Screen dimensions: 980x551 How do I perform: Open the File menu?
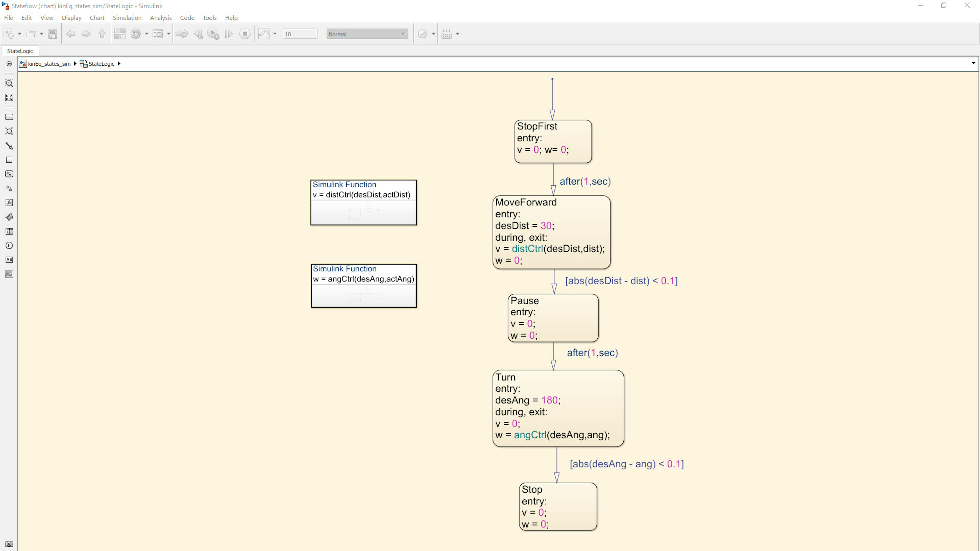click(8, 17)
